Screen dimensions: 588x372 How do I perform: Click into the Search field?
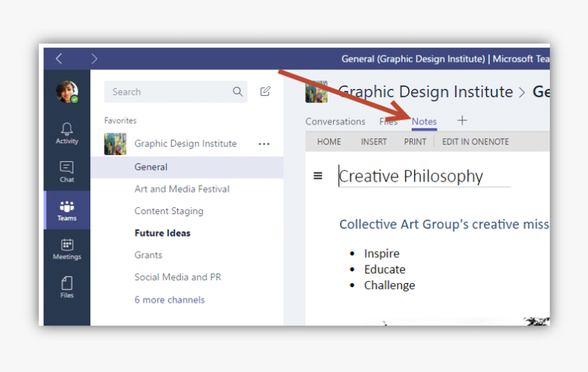(x=176, y=92)
